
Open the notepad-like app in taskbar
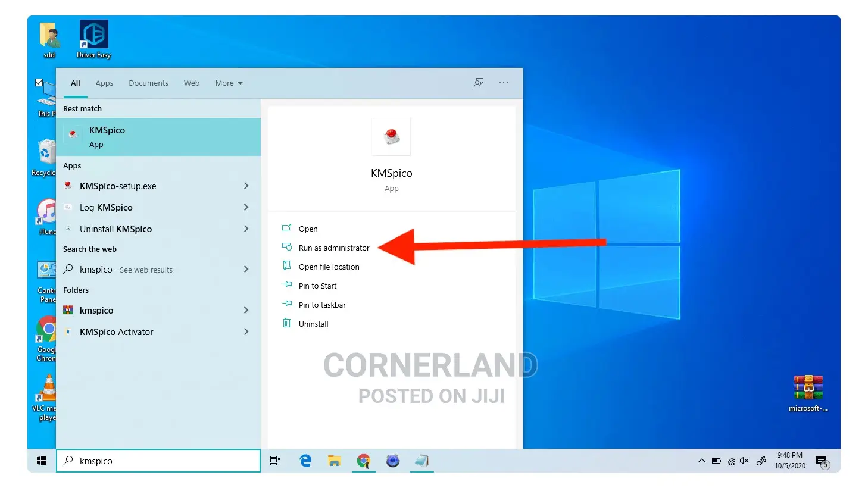[421, 461]
